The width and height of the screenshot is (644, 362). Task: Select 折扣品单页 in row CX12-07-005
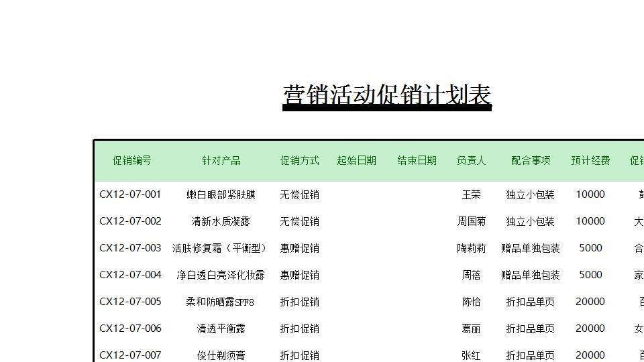click(530, 302)
